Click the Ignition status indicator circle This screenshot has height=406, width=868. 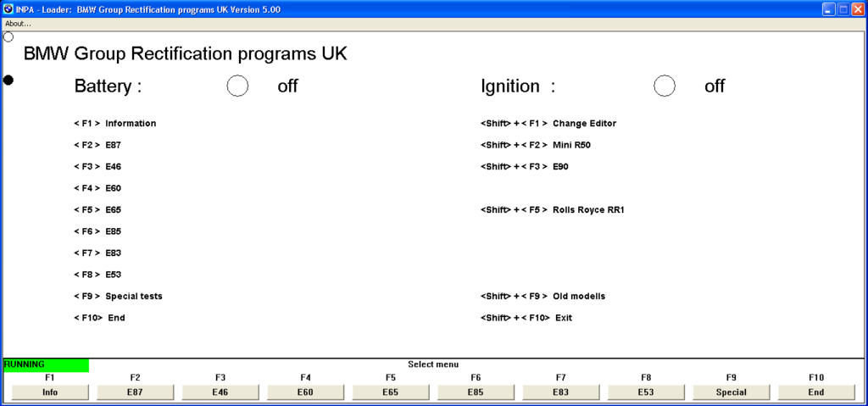pyautogui.click(x=665, y=86)
